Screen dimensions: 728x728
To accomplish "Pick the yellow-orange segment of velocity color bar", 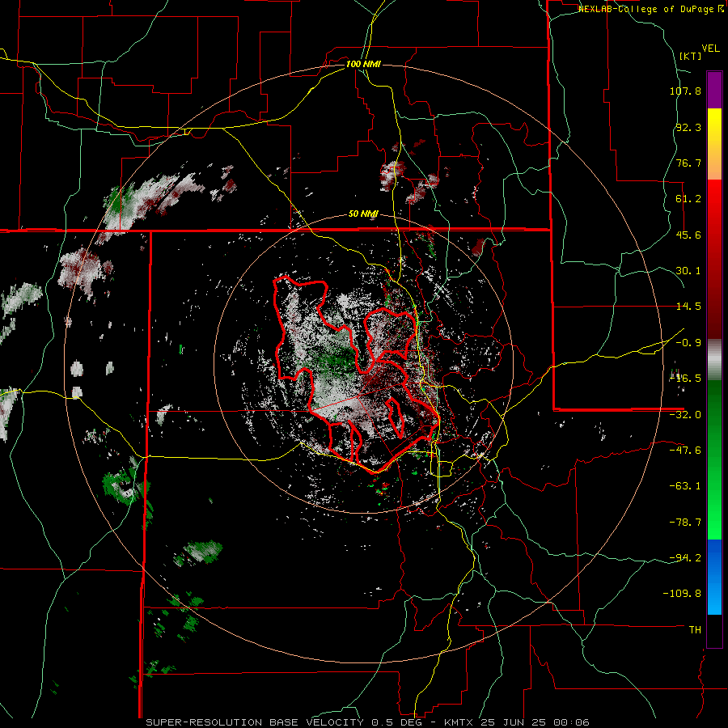I will pos(714,144).
